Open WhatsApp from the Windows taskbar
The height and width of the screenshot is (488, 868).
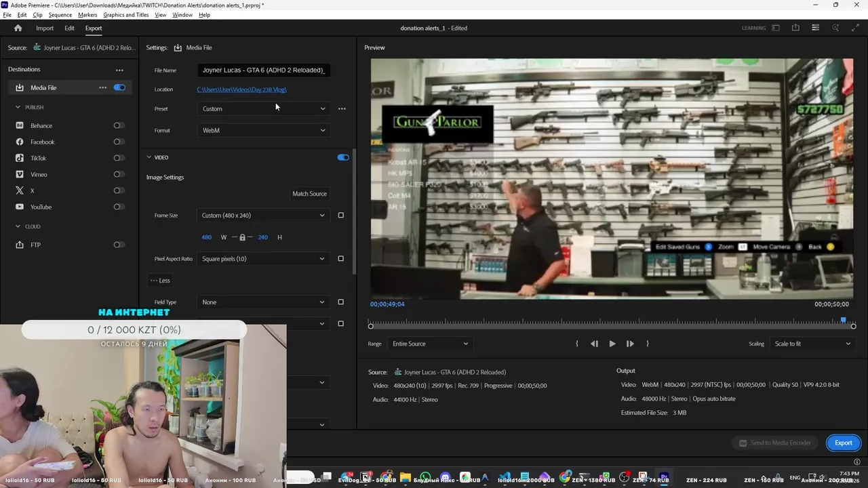425,477
